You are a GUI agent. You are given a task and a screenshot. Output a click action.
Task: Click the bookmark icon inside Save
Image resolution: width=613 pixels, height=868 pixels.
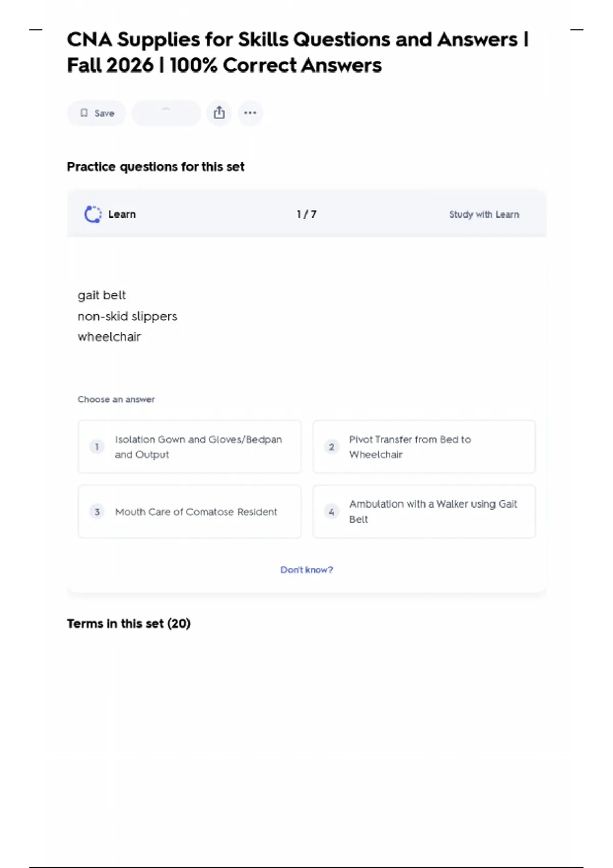[x=84, y=113]
